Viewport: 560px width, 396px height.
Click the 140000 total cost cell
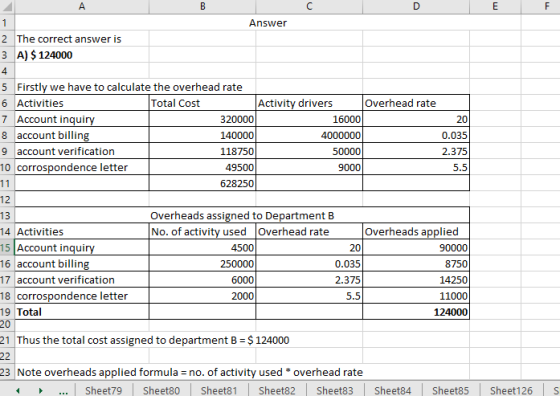coord(202,135)
